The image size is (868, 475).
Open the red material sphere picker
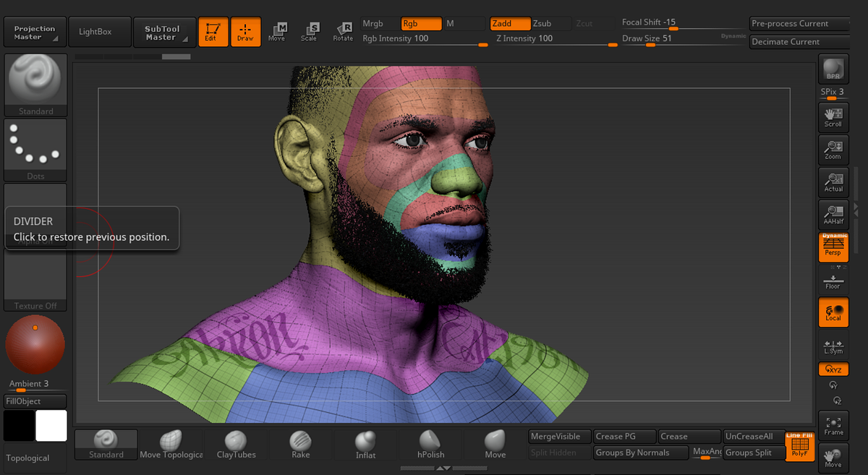(x=35, y=345)
